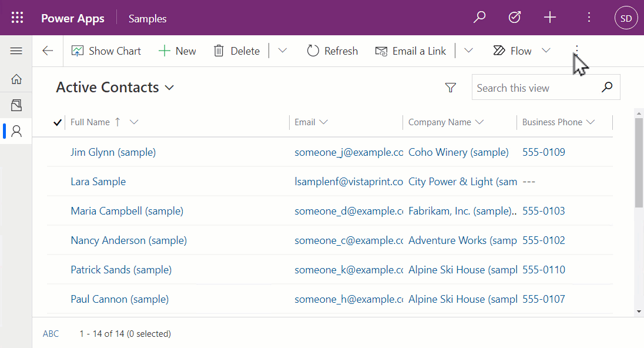Viewport: 644px width, 348px height.
Task: Click the plus quick create icon
Action: (x=550, y=17)
